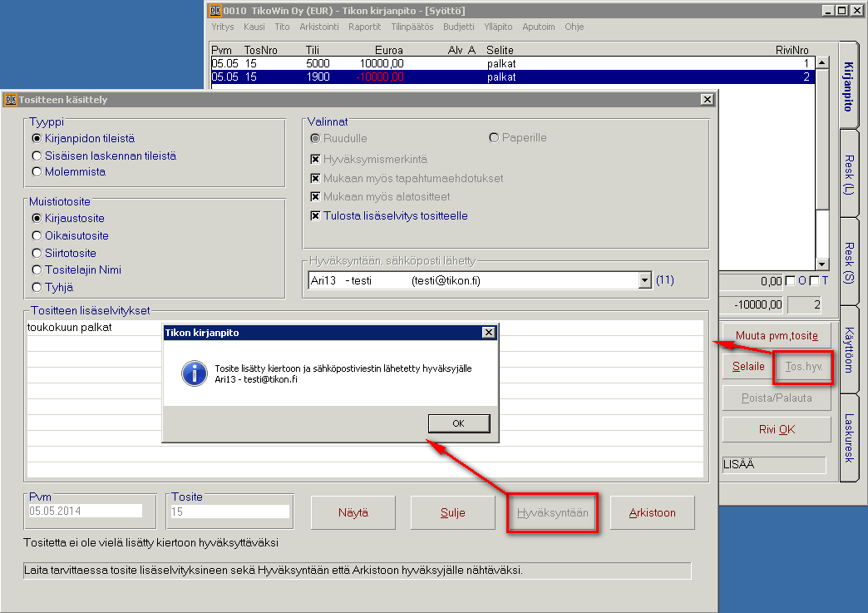
Task: Open the Tilinpäätös menu
Action: (x=412, y=27)
